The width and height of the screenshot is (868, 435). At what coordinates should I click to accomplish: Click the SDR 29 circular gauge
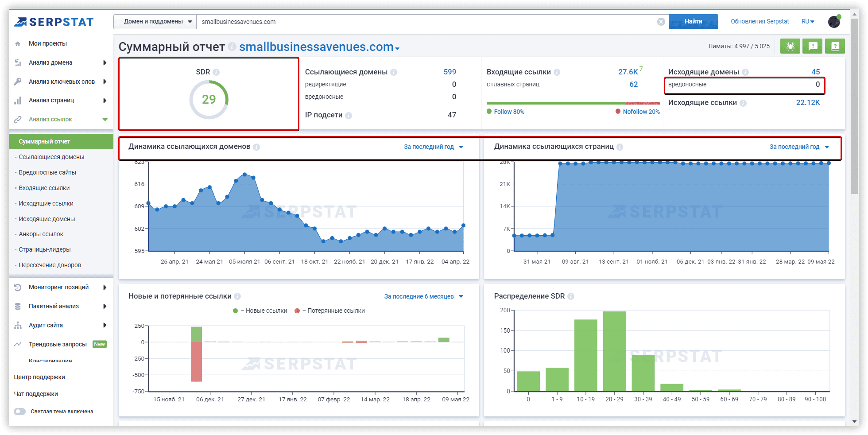pos(209,100)
